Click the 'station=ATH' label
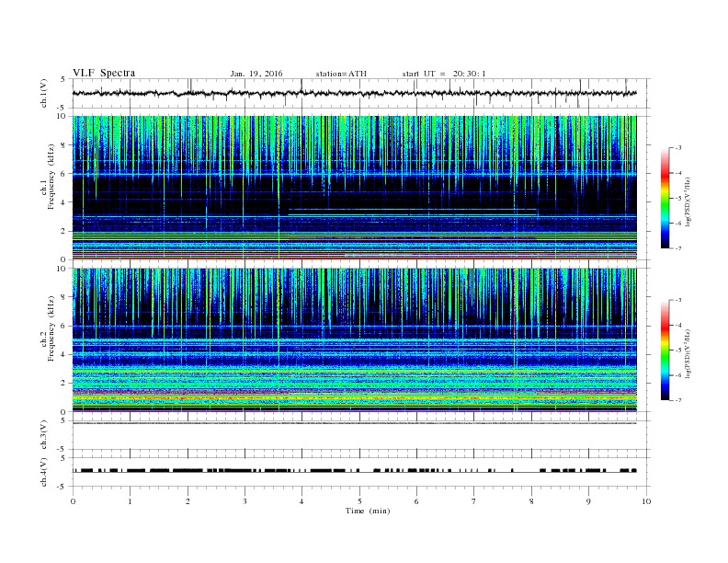 tap(341, 74)
